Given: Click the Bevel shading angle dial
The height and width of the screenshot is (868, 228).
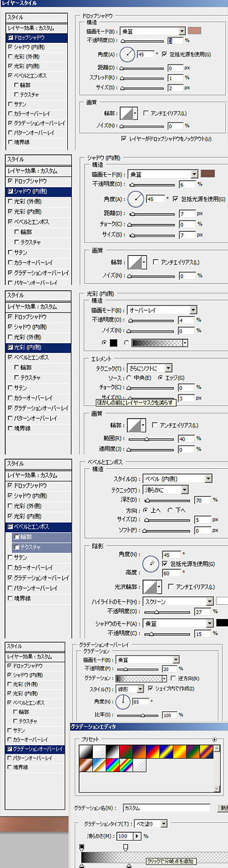Looking at the screenshot, I should click(151, 563).
